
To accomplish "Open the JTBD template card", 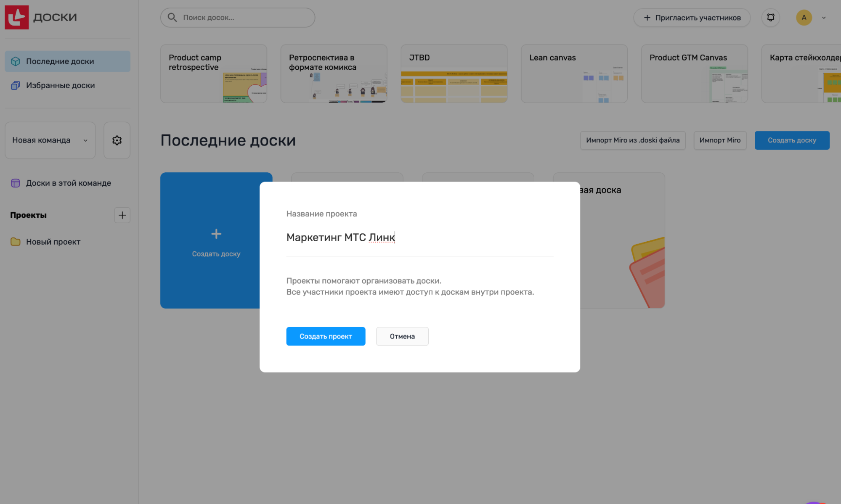I will point(454,74).
